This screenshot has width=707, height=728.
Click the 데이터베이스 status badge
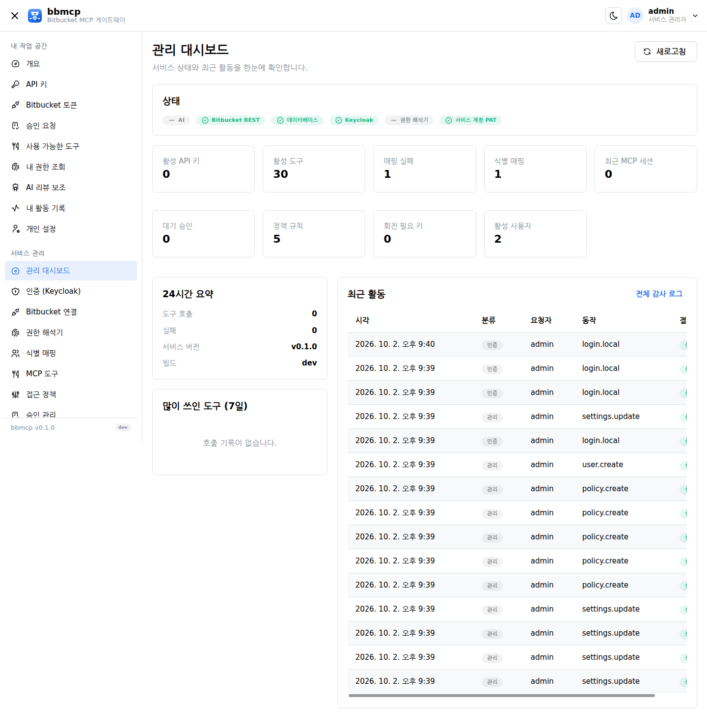point(297,120)
